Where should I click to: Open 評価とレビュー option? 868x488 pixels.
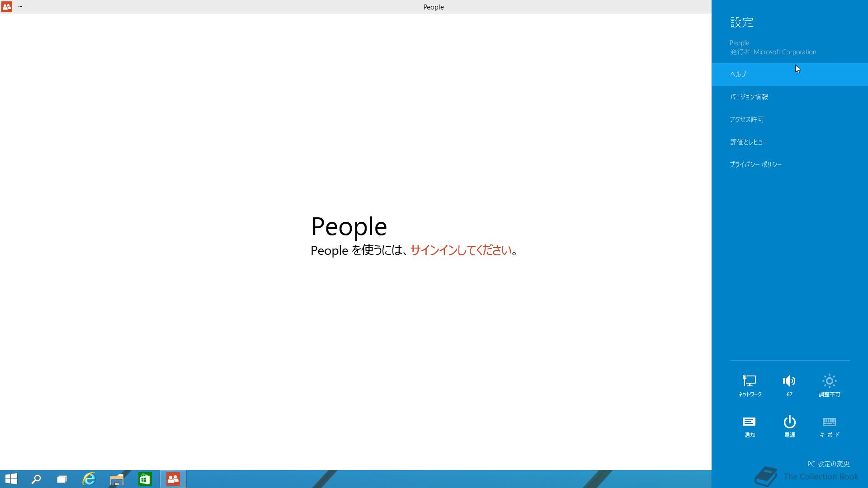pyautogui.click(x=748, y=142)
